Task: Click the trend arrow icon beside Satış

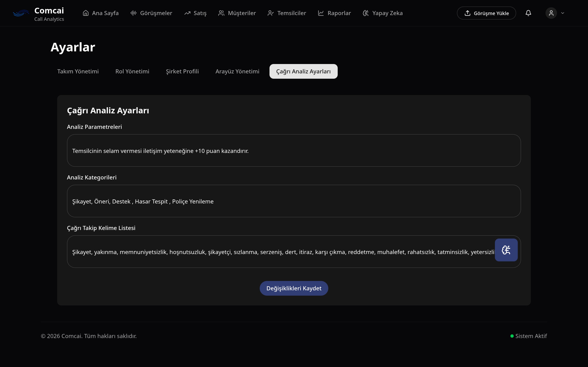Action: pyautogui.click(x=187, y=13)
